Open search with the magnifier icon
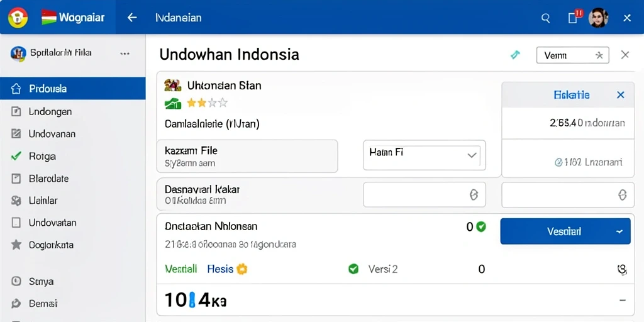Screen dimensions: 644x322 tap(545, 18)
